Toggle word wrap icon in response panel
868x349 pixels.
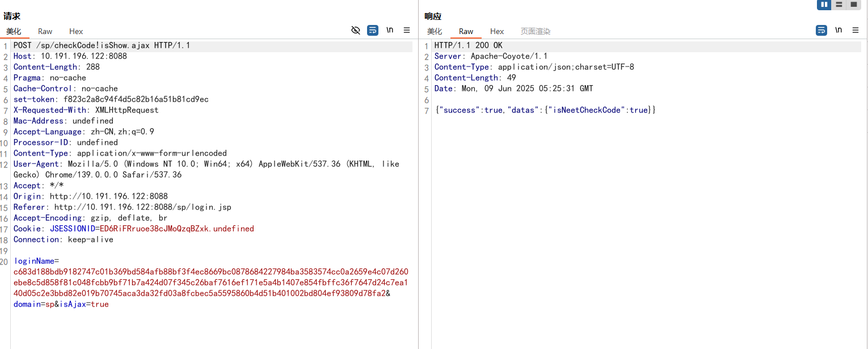[821, 30]
